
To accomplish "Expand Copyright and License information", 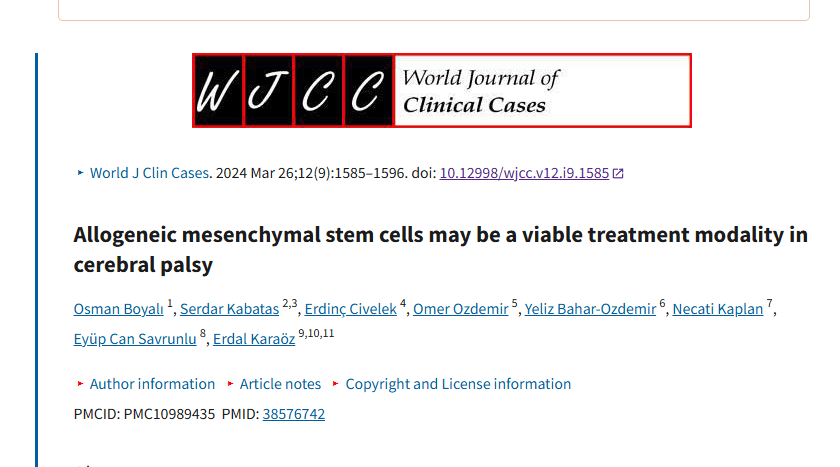I will (458, 384).
